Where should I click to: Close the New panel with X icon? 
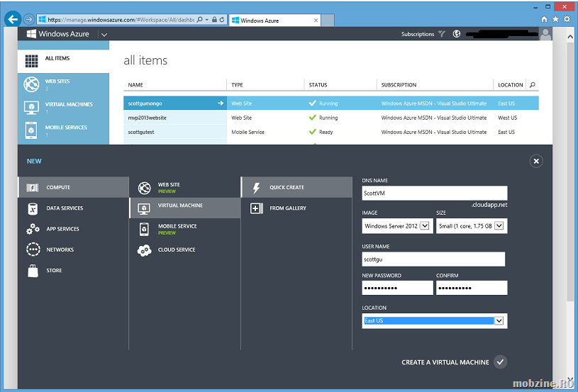pos(536,161)
